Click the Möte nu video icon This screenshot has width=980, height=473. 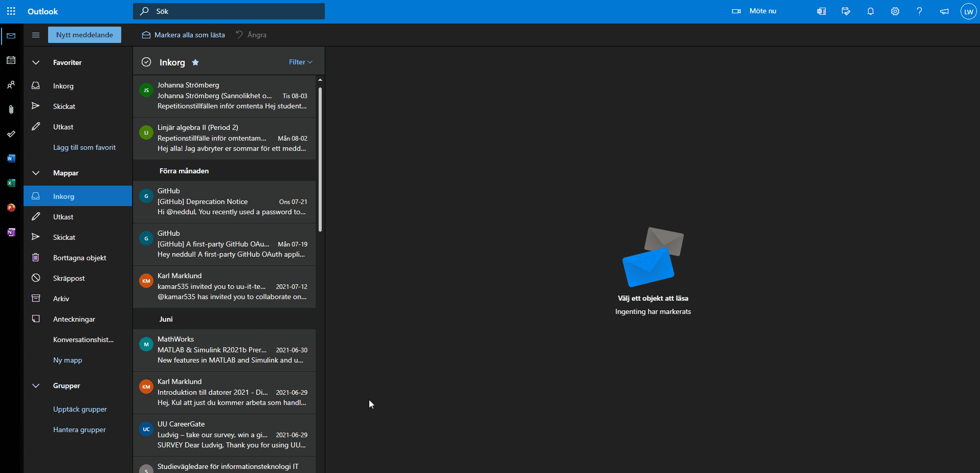point(737,11)
